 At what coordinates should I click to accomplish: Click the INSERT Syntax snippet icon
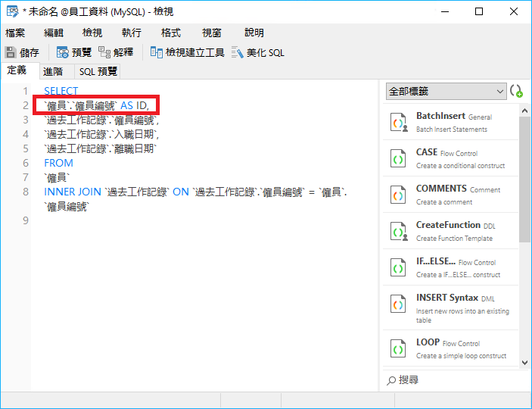[398, 304]
